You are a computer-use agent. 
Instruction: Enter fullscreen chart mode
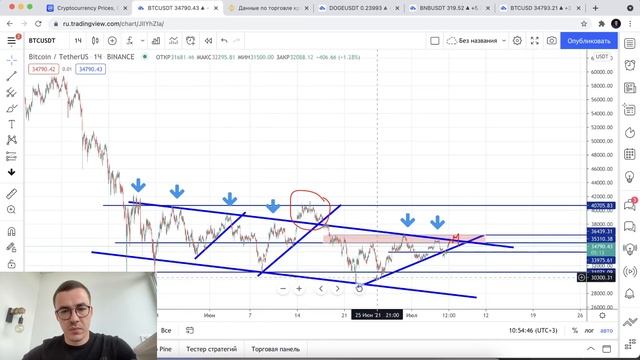535,40
